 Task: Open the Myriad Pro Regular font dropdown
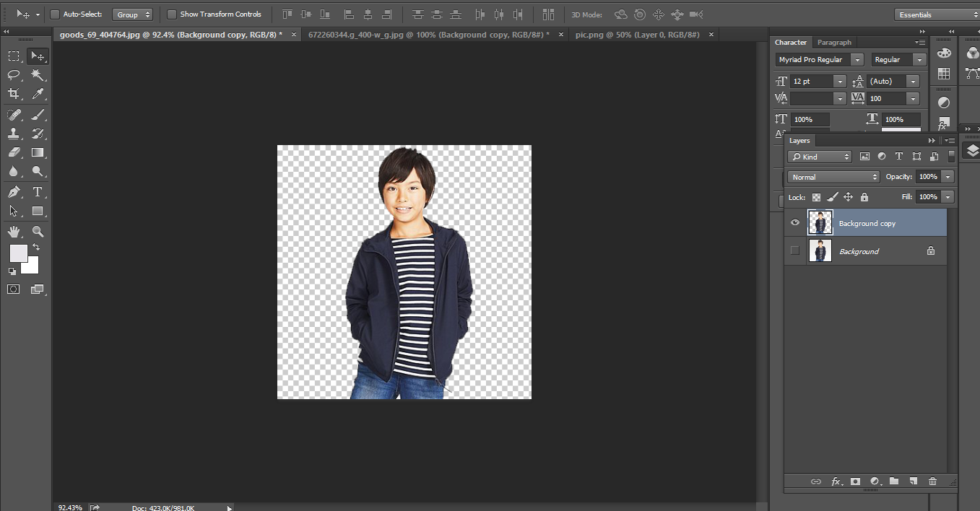(x=819, y=60)
